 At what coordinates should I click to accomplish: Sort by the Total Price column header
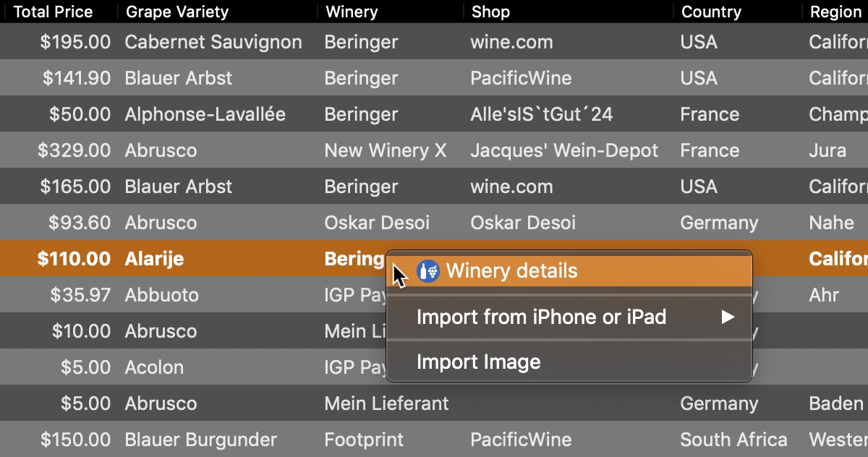54,12
